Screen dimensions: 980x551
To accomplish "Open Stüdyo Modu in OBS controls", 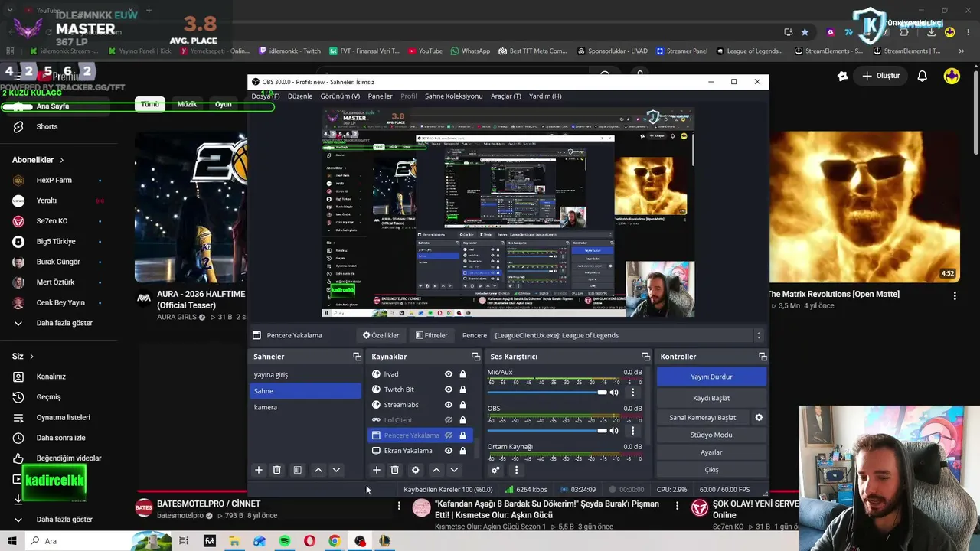I will coord(711,435).
